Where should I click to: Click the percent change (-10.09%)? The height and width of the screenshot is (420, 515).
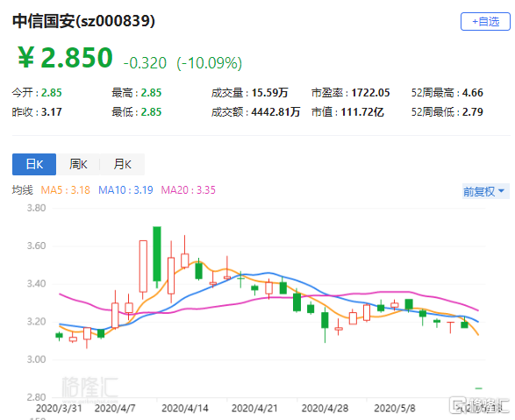coord(209,62)
